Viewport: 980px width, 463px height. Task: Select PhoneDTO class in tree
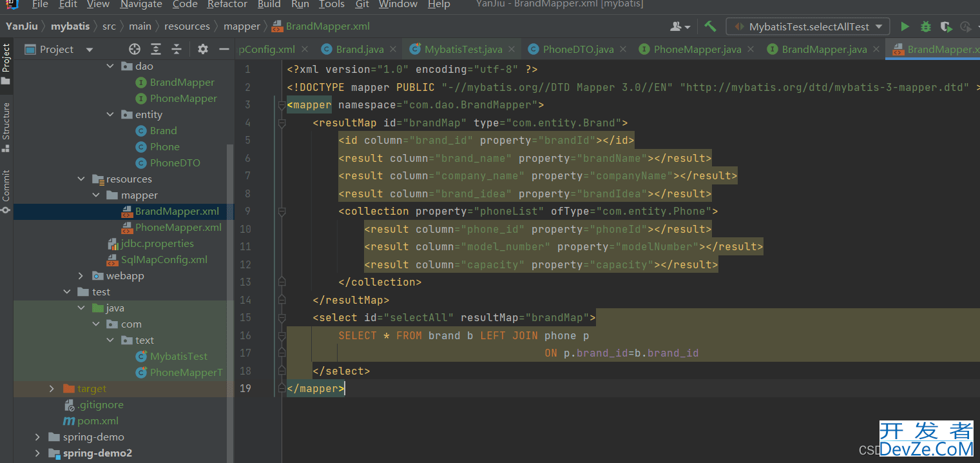click(175, 163)
